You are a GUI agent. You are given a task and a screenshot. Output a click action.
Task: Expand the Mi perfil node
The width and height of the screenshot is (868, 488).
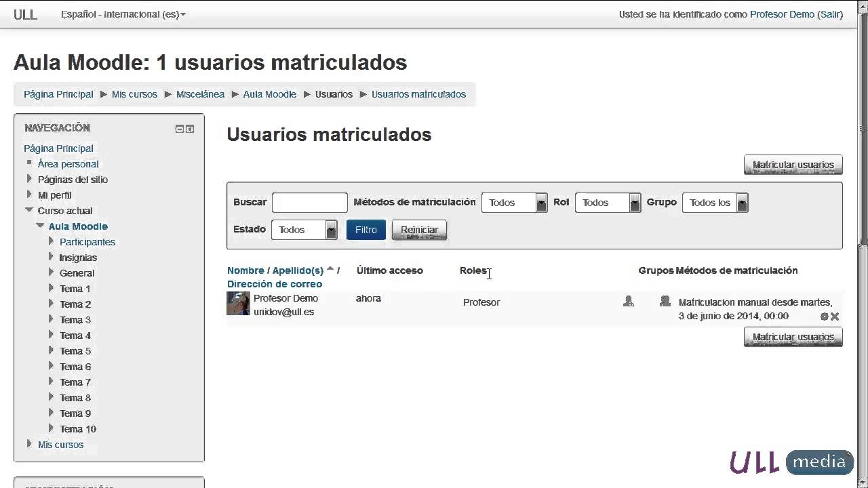(x=29, y=195)
